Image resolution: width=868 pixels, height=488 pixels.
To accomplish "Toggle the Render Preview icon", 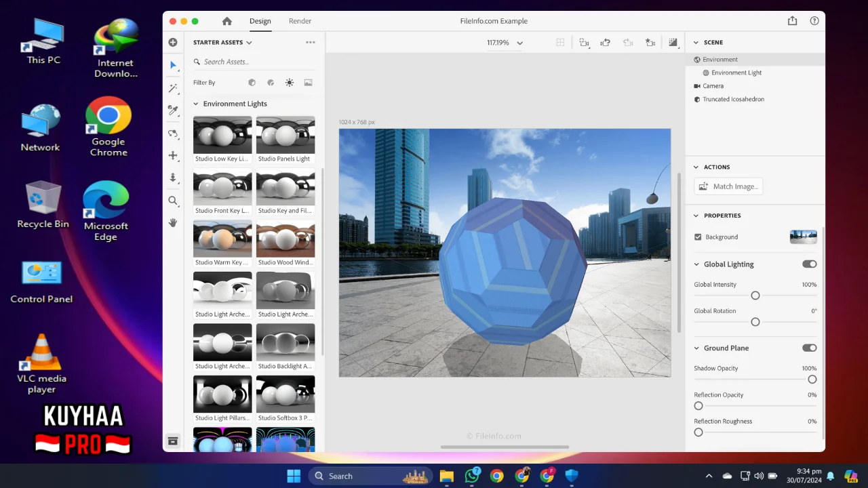I will [x=673, y=42].
